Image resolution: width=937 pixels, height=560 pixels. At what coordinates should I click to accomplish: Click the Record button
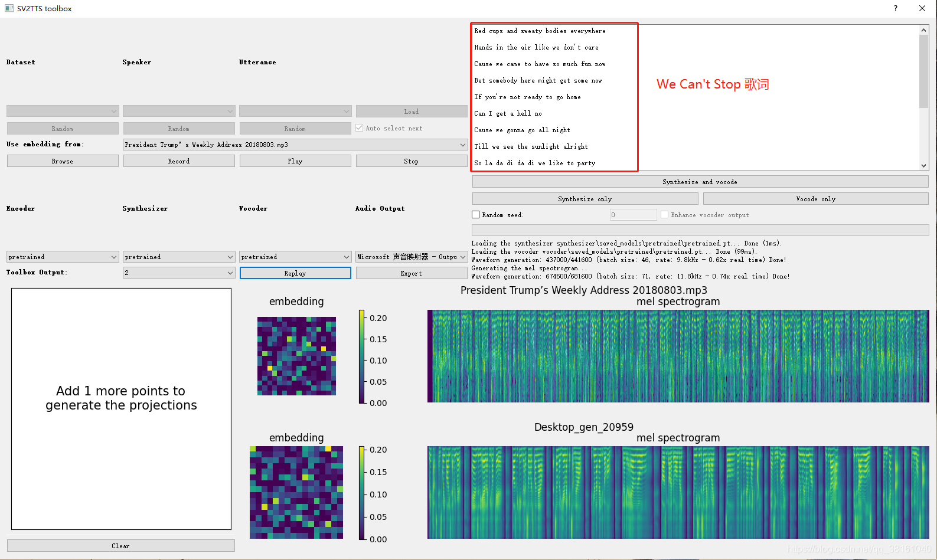[179, 161]
